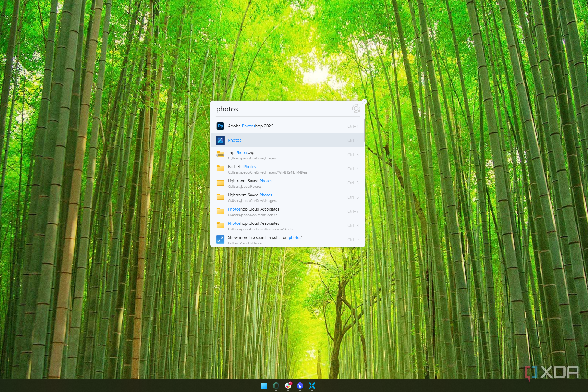
Task: Select the Photos app result
Action: click(287, 140)
